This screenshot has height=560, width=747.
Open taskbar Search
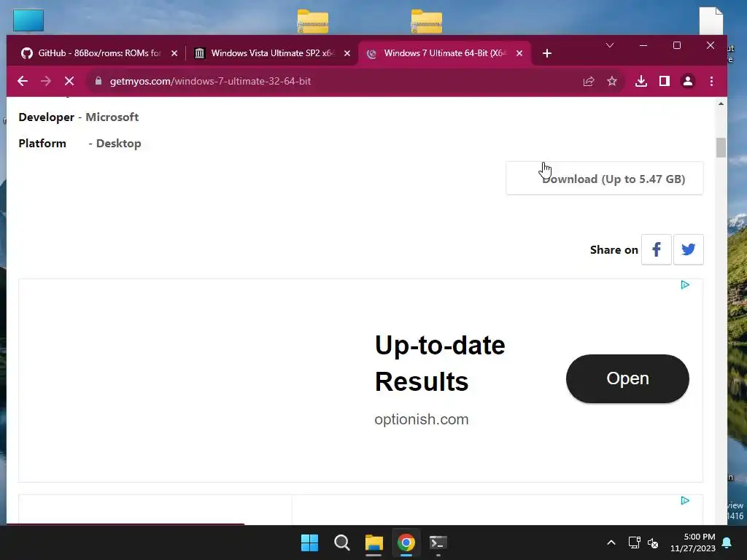(341, 542)
